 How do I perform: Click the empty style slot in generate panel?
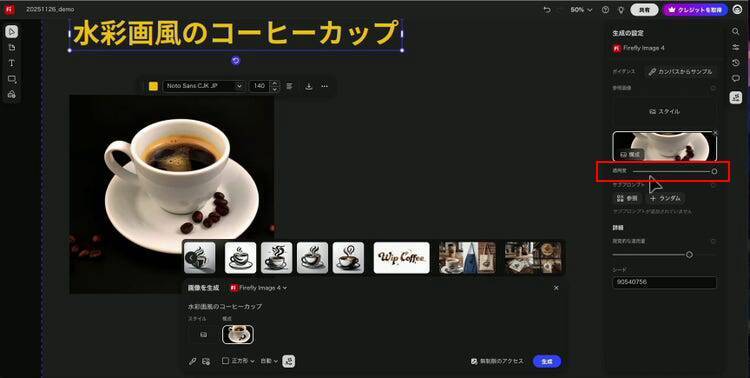(203, 334)
